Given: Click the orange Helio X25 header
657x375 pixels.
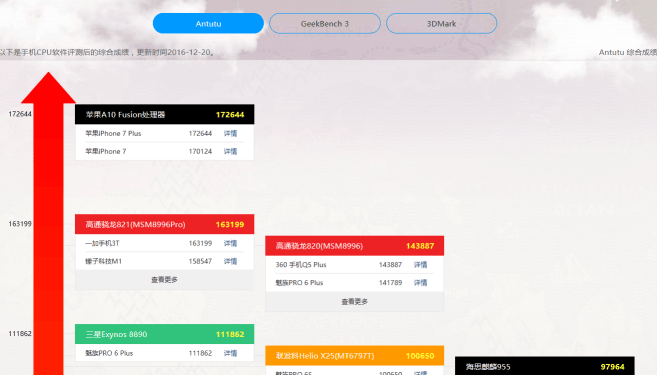Looking at the screenshot, I should 354,356.
